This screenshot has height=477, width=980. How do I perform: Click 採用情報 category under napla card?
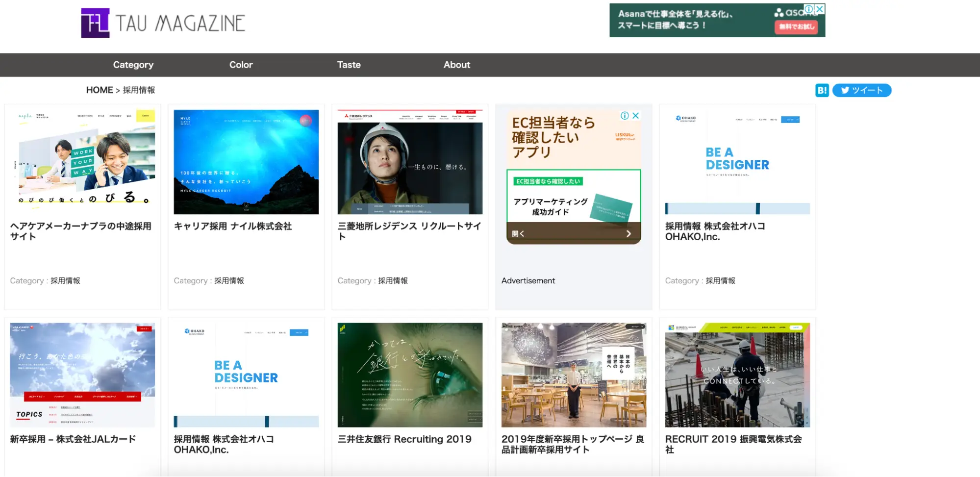[65, 281]
